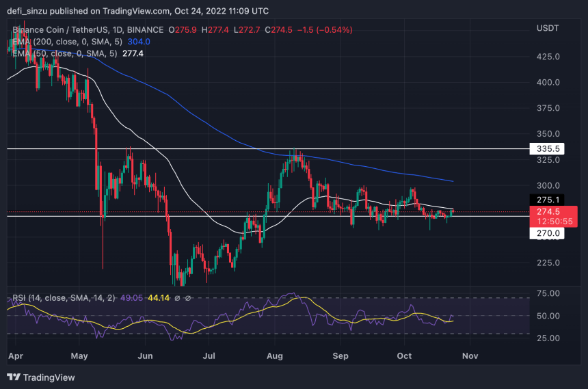Open the EMA 50 indicator legend
This screenshot has height=389, width=588.
pyautogui.click(x=65, y=53)
